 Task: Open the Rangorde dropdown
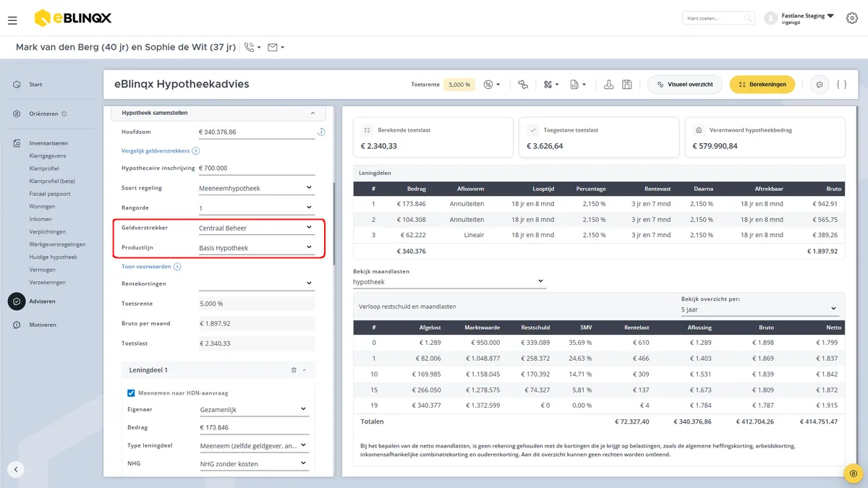coord(257,208)
